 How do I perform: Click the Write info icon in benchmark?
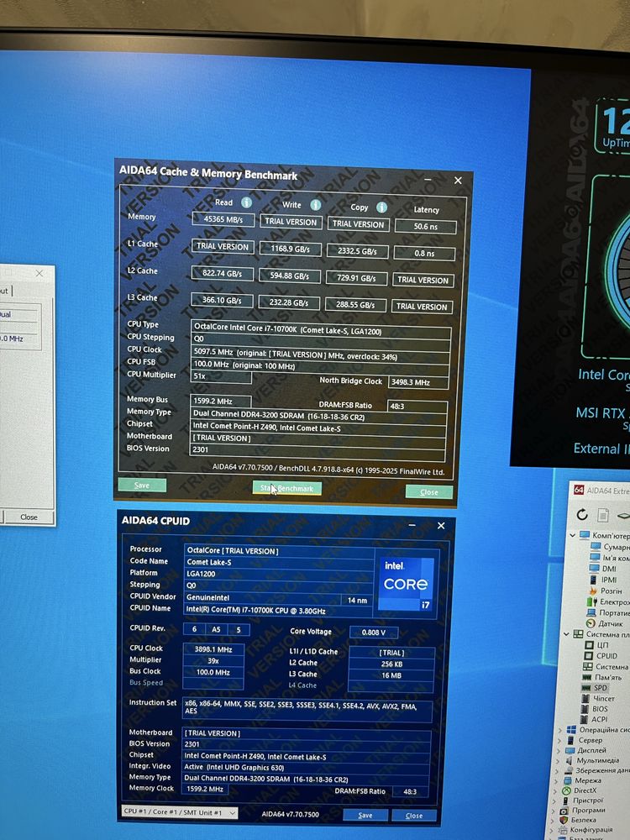316,205
